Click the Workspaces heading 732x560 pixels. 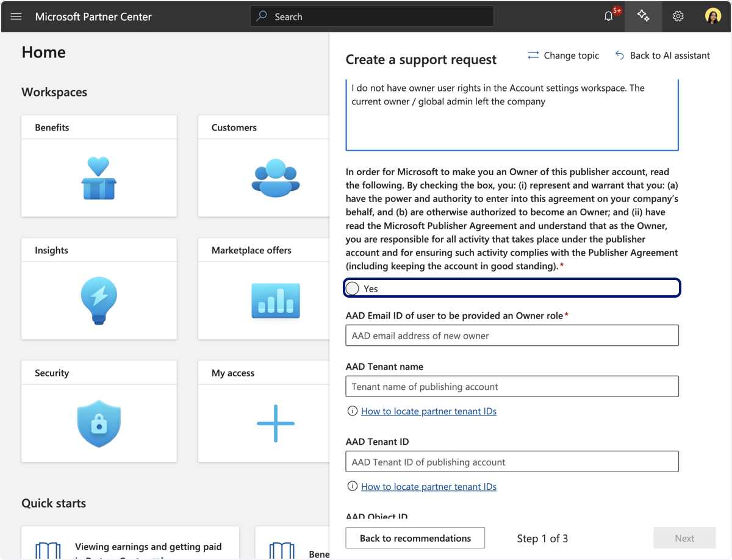[x=54, y=92]
